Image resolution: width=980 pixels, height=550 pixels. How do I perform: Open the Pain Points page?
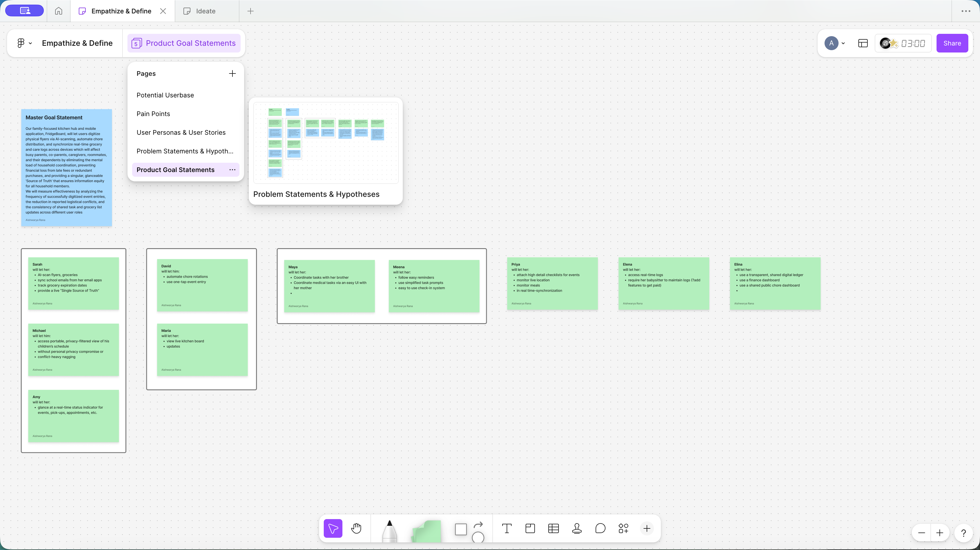point(153,114)
